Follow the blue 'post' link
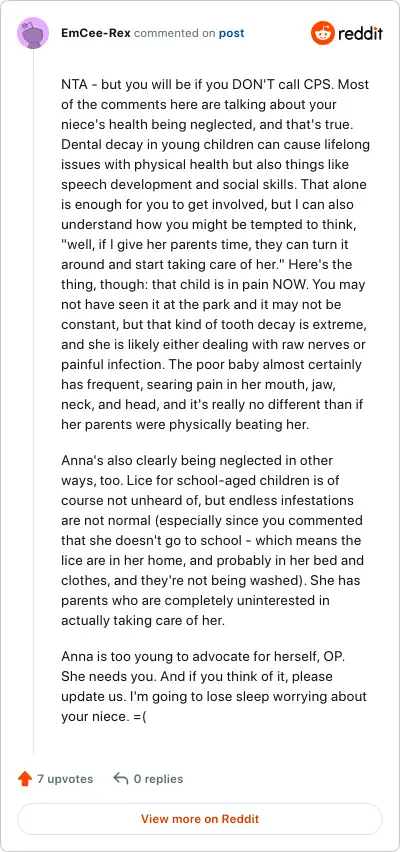This screenshot has width=400, height=852. pyautogui.click(x=232, y=34)
